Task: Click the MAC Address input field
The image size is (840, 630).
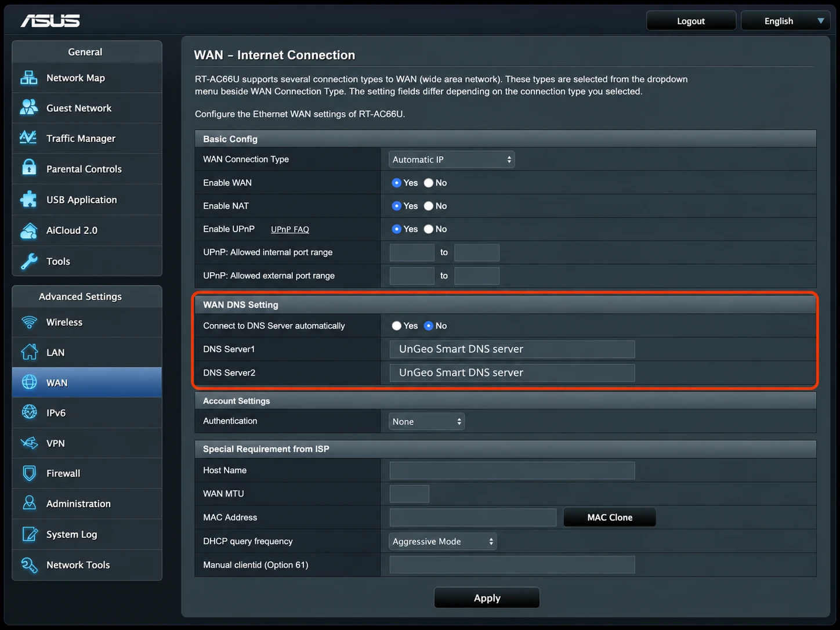Action: (x=473, y=517)
